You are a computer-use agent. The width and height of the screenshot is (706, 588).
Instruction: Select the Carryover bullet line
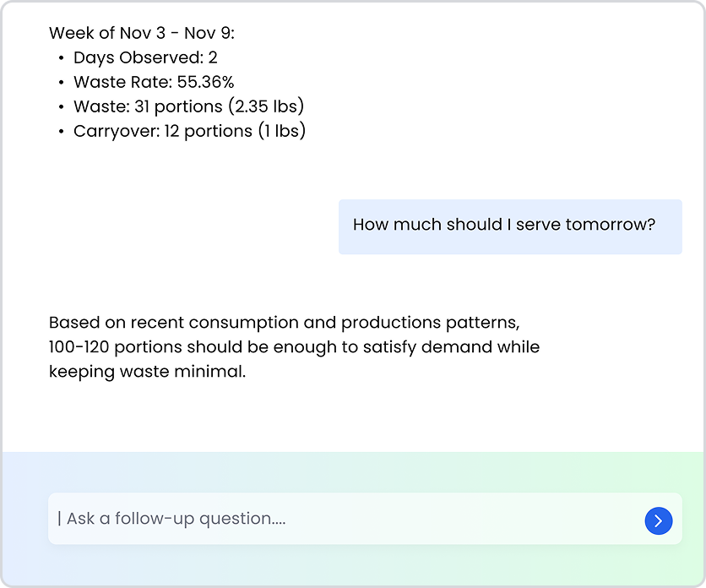(x=189, y=131)
